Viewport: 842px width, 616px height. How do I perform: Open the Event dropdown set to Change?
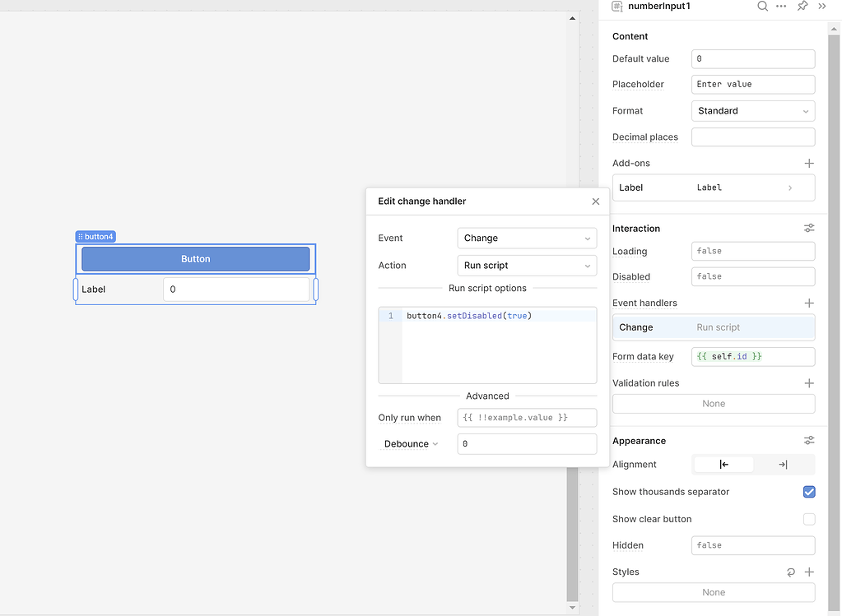[x=527, y=238]
